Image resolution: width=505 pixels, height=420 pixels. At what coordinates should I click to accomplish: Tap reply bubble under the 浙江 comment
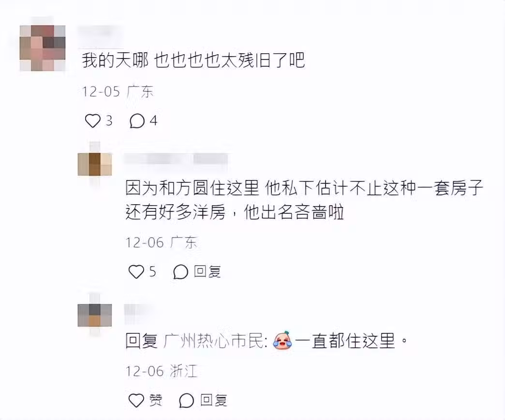(187, 401)
